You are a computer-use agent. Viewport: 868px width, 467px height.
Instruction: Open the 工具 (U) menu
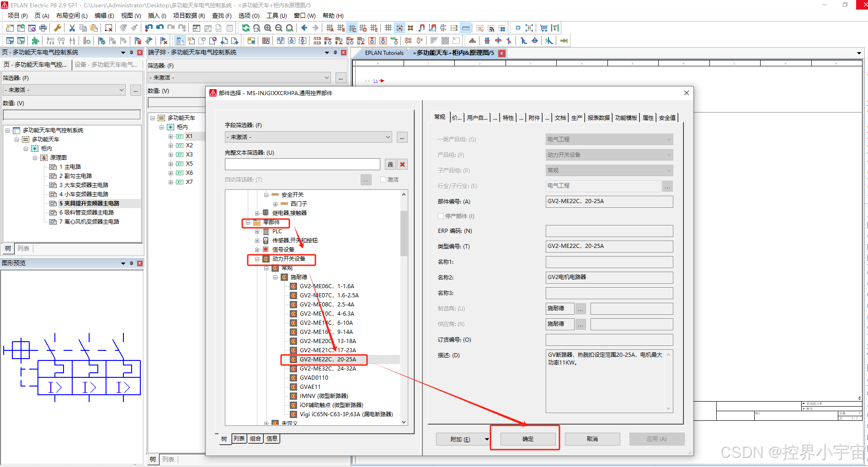277,16
